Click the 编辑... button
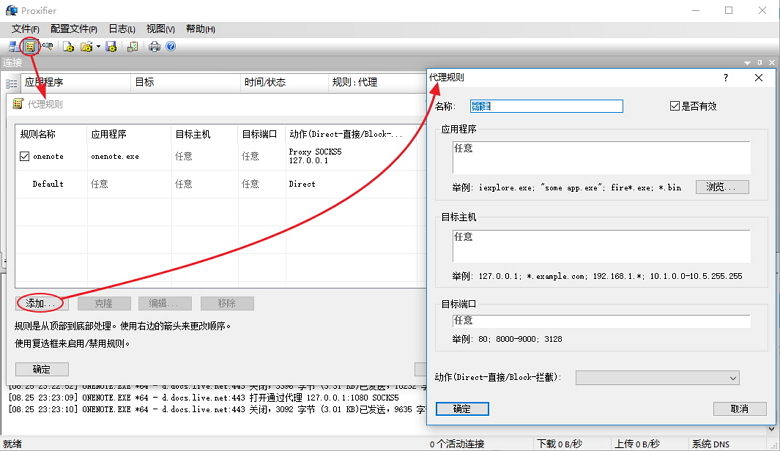Screen dimensions: 780x451 (165, 303)
